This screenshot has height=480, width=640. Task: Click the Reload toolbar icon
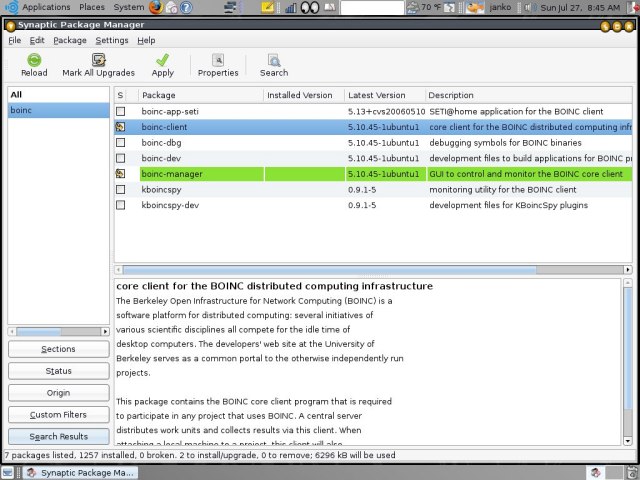(34, 60)
